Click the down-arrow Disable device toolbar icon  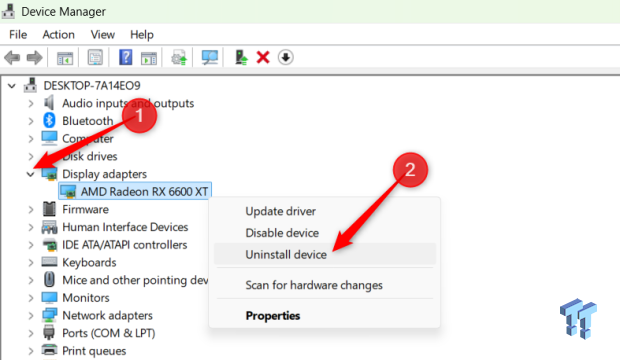tap(285, 58)
